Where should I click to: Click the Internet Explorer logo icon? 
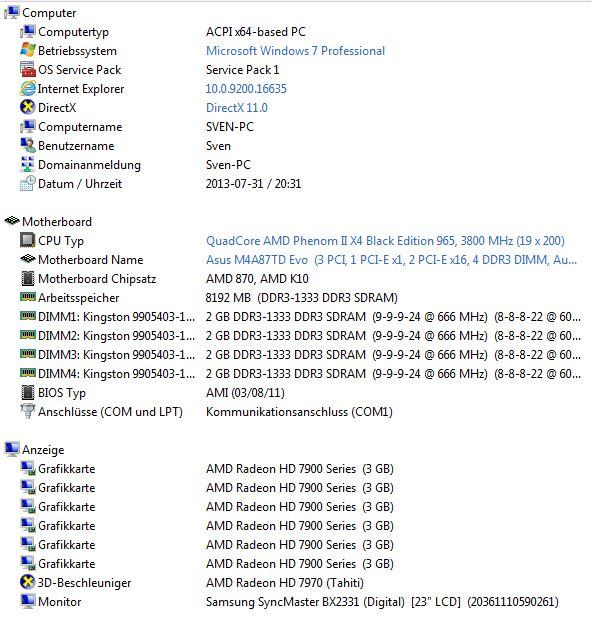(27, 88)
